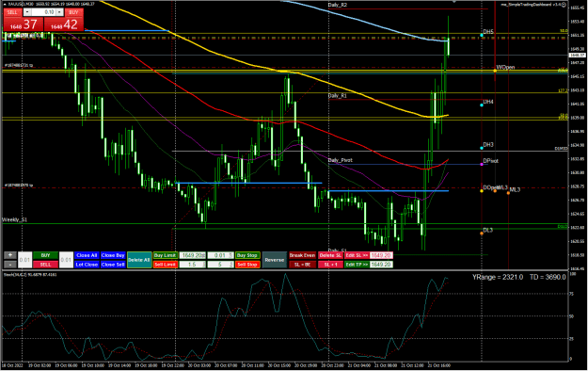Click the chart shift triangle at top

pyautogui.click(x=454, y=2)
